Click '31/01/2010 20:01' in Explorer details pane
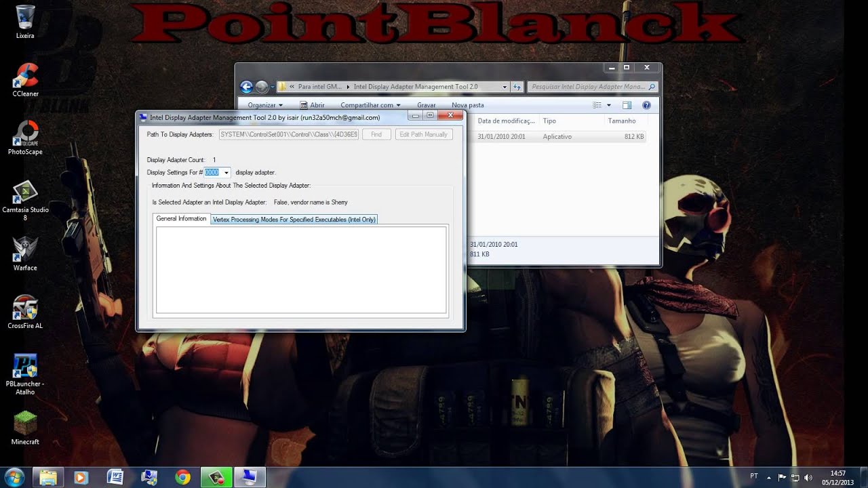The width and height of the screenshot is (868, 488). pyautogui.click(x=494, y=244)
